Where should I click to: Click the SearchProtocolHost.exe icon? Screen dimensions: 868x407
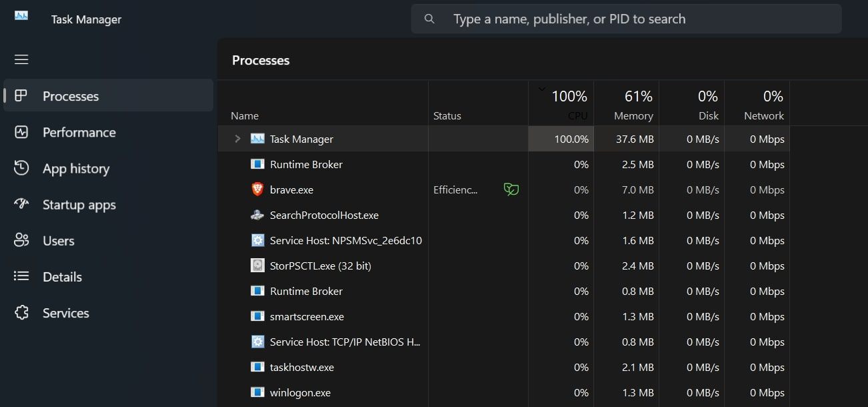click(x=257, y=215)
